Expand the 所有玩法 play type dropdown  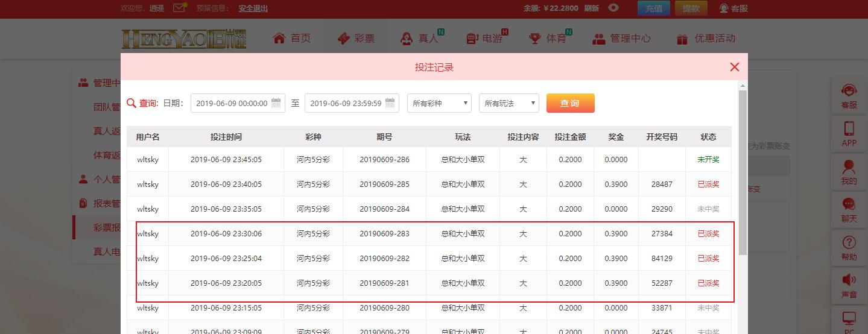coord(508,103)
